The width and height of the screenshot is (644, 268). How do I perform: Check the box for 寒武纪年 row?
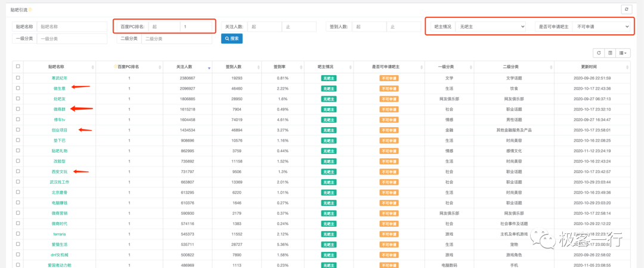(x=18, y=77)
